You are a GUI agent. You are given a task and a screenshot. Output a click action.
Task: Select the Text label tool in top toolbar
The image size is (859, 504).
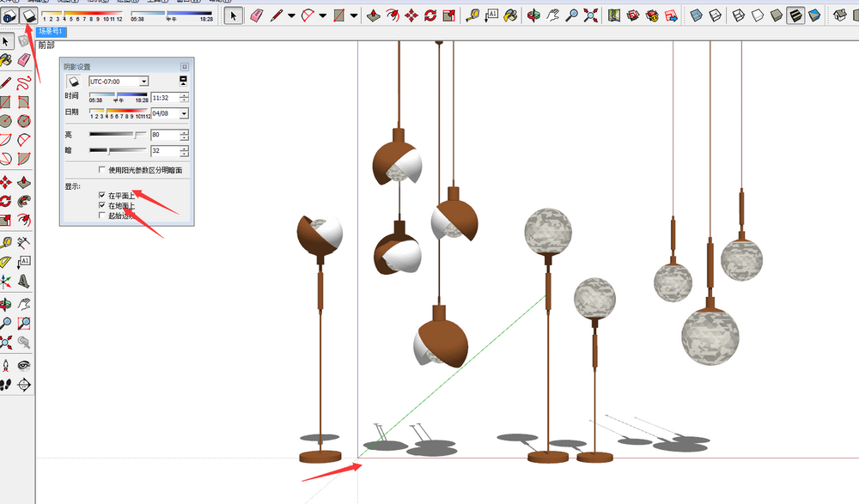[x=491, y=16]
